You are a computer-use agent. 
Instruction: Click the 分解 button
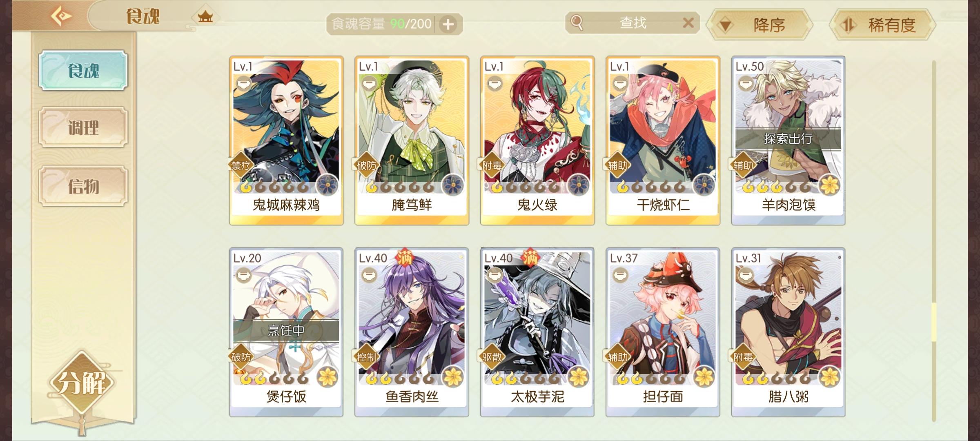(82, 382)
